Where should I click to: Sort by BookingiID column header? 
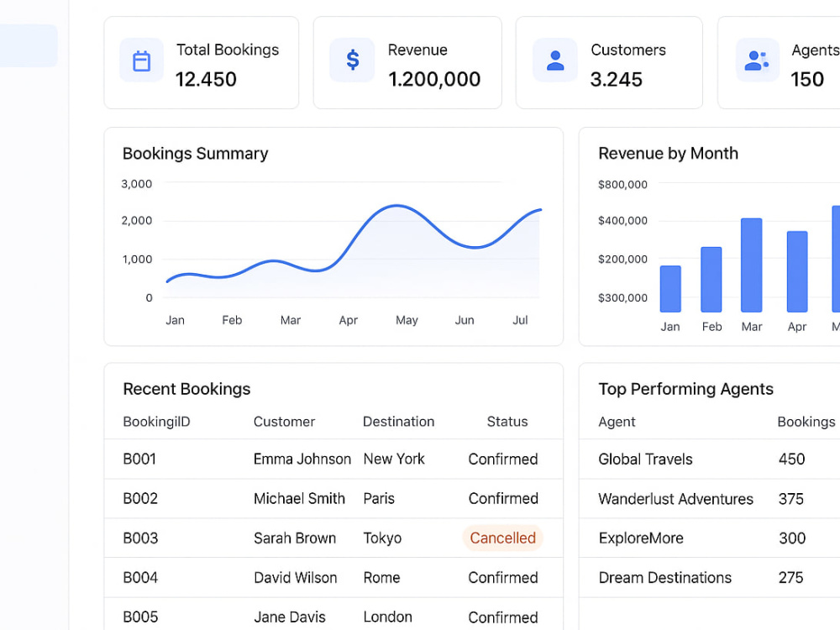(x=156, y=422)
